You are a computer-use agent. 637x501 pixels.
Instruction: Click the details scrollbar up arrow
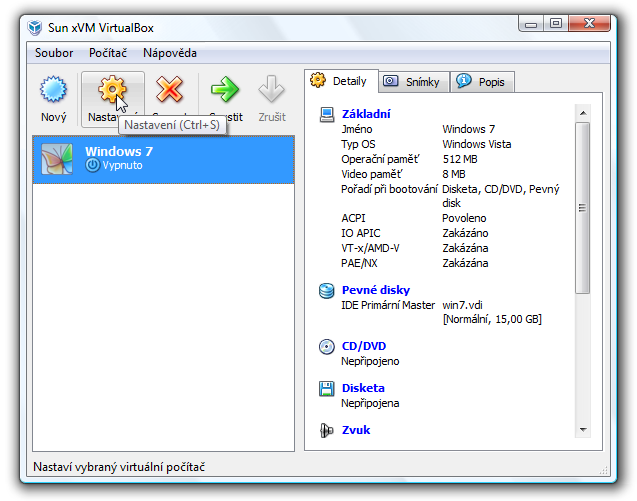click(x=583, y=113)
